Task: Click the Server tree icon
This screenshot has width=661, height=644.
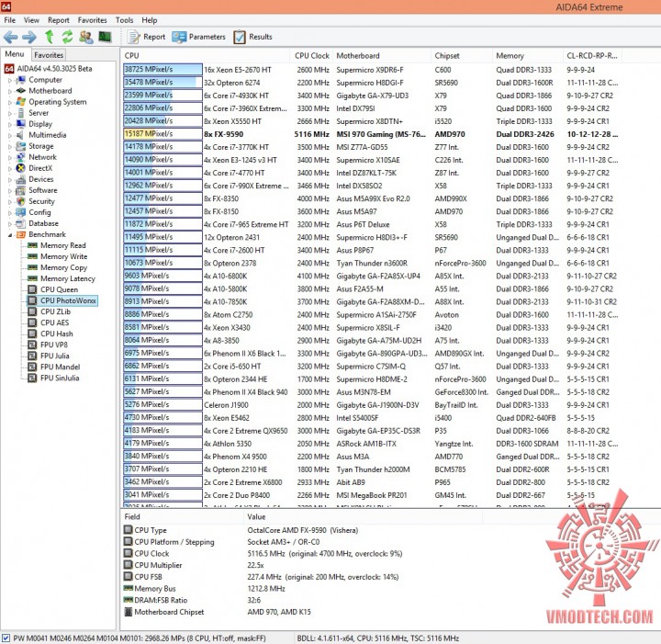Action: click(x=20, y=113)
